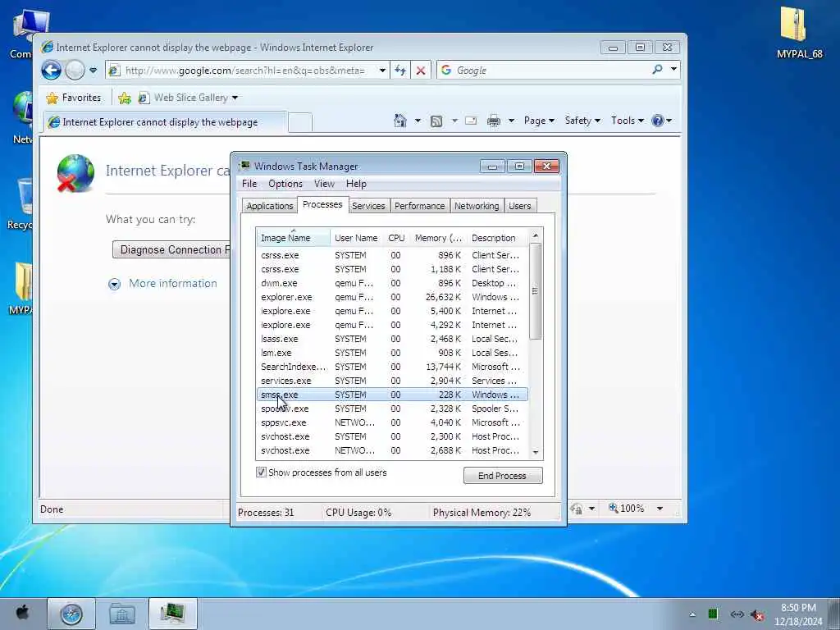Viewport: 840px width, 630px height.
Task: Select lsass.exe process row
Action: pos(392,339)
